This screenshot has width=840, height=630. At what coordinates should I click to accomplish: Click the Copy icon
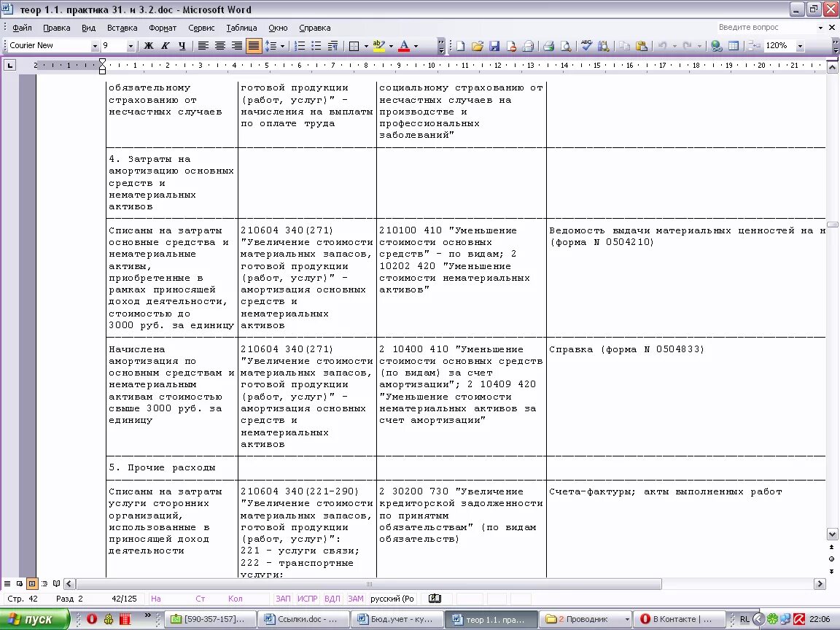pyautogui.click(x=624, y=46)
